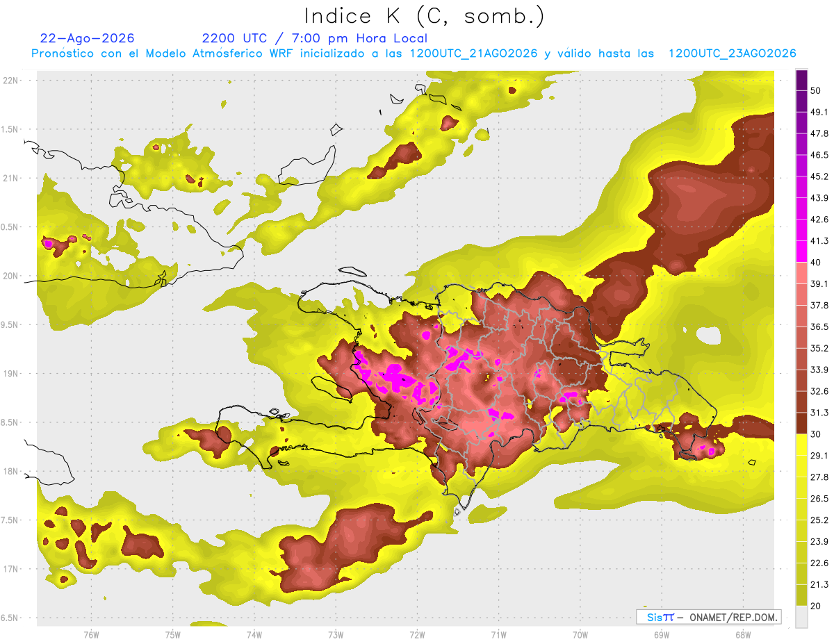Click legend value "32.6"
This screenshot has width=834, height=644.
pyautogui.click(x=819, y=391)
